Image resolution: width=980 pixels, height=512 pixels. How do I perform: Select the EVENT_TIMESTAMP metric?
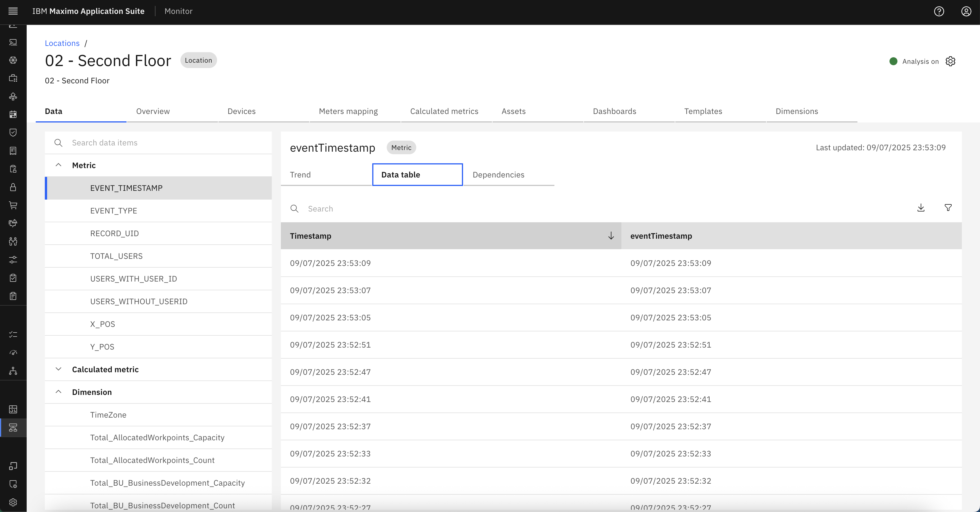tap(158, 188)
